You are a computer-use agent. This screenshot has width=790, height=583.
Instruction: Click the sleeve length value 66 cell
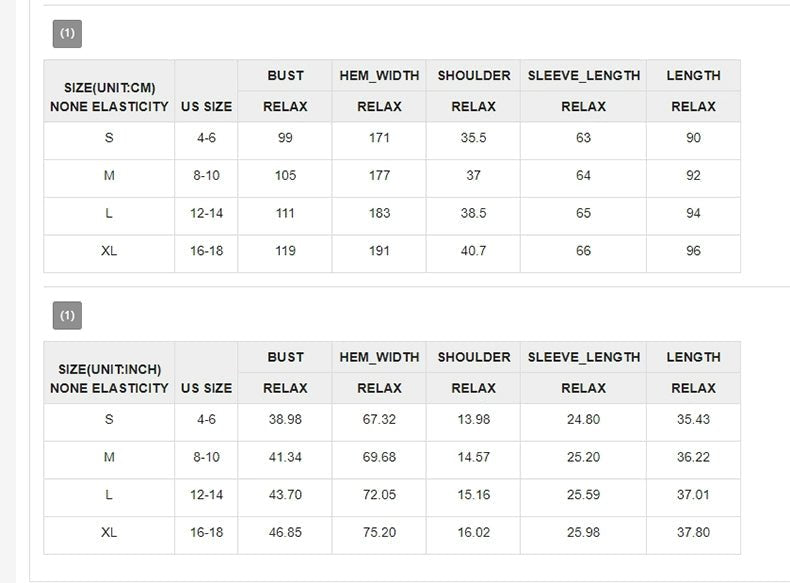click(x=583, y=251)
